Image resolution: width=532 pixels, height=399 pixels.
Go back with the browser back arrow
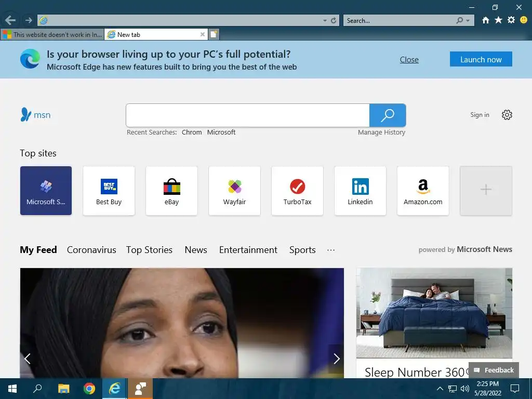pyautogui.click(x=10, y=20)
